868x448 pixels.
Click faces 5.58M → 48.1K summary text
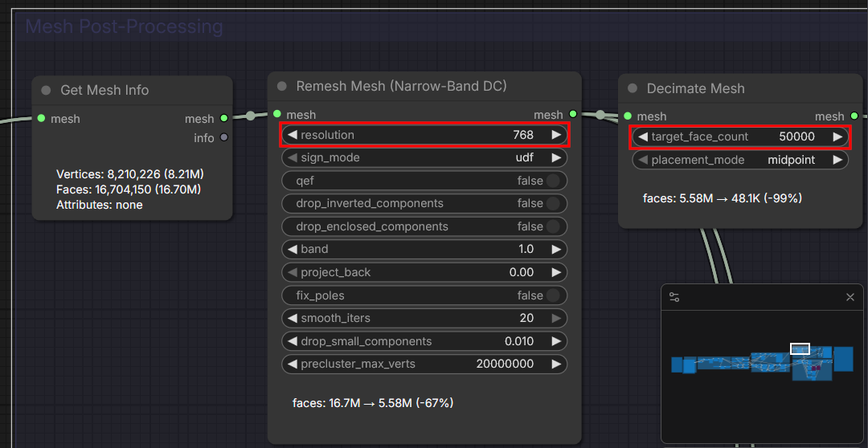[723, 198]
